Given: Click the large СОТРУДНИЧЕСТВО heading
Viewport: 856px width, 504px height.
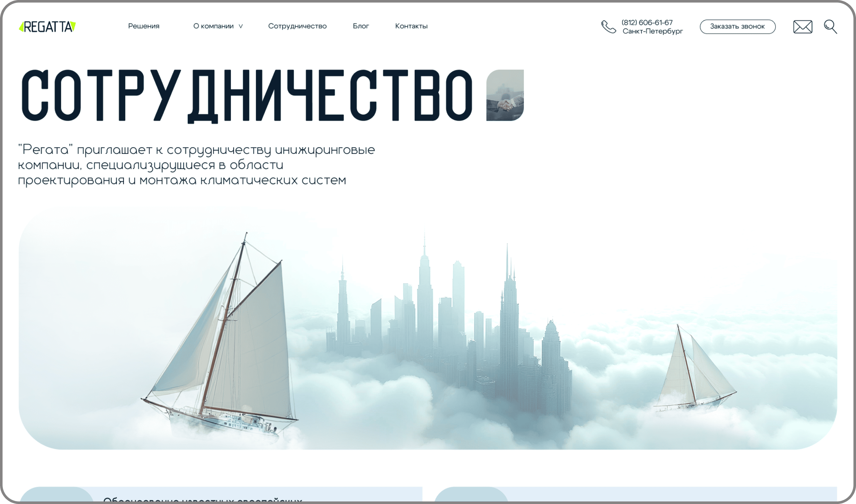Looking at the screenshot, I should [247, 95].
